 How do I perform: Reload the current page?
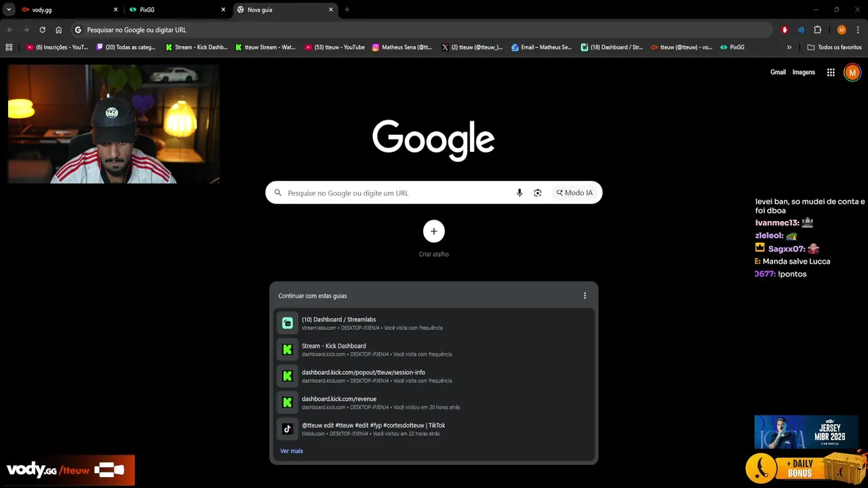[42, 30]
